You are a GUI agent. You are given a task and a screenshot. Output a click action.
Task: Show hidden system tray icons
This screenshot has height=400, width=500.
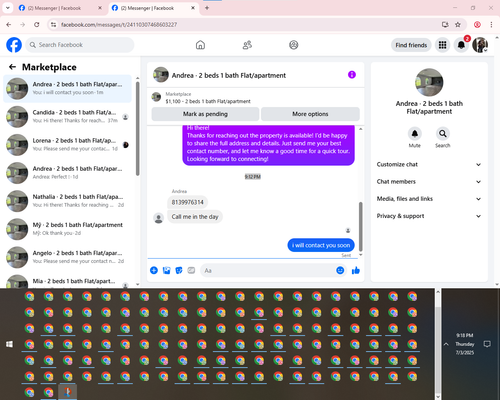coord(446,344)
